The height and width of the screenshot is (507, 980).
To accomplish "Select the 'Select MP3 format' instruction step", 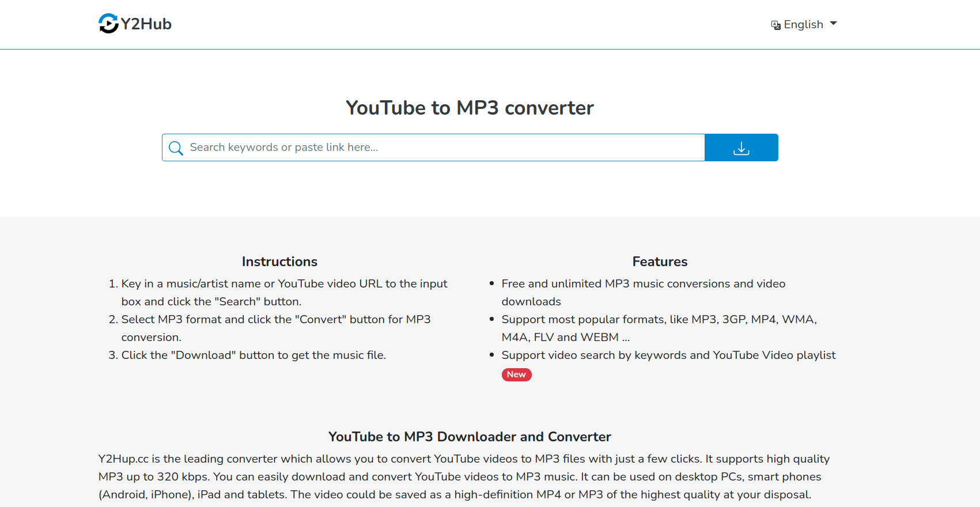I will pos(276,328).
